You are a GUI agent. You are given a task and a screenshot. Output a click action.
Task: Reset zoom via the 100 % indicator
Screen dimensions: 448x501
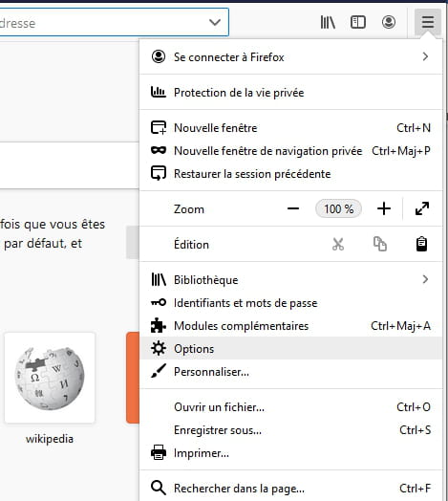[x=338, y=209]
